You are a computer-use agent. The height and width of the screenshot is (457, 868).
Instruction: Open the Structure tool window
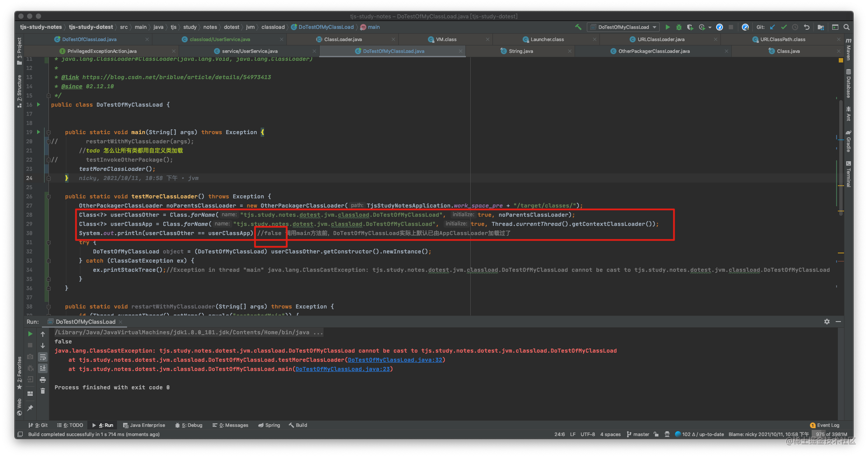(x=19, y=91)
